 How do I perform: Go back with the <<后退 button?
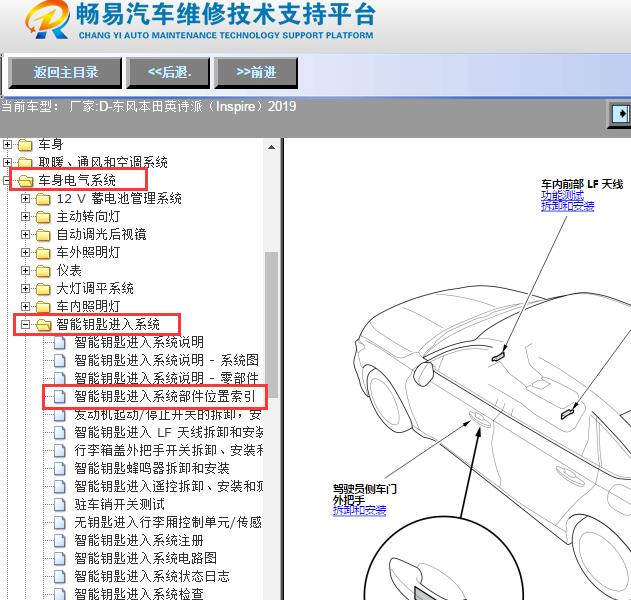168,72
